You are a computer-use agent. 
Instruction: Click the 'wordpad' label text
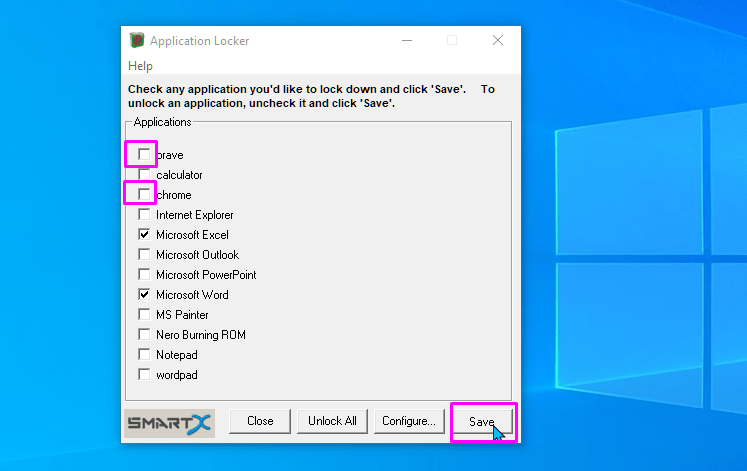(x=177, y=375)
